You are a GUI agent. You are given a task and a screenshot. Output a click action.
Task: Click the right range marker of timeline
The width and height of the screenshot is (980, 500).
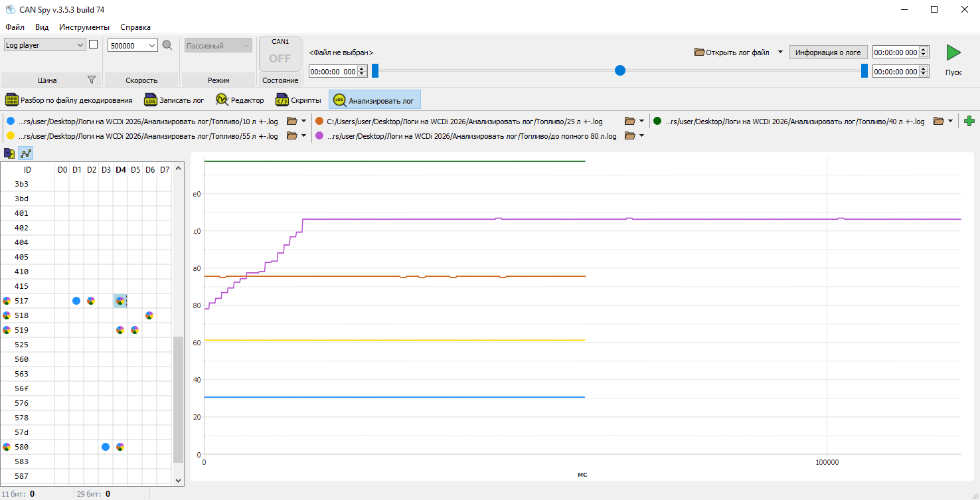tap(864, 70)
